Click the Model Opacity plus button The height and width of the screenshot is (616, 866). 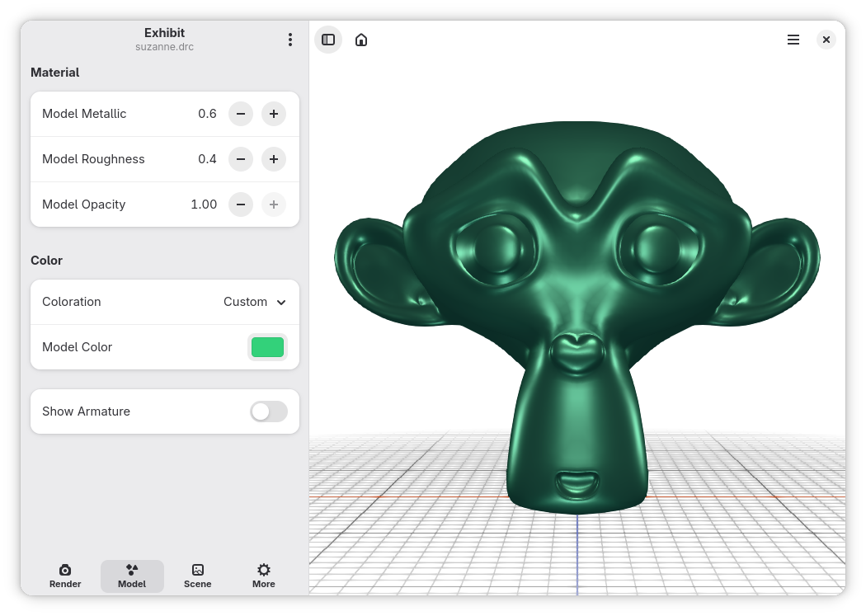(274, 205)
